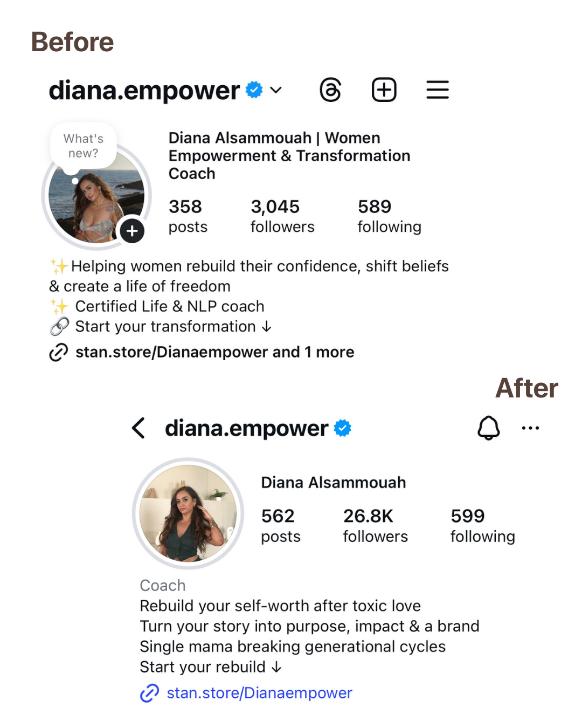582x728 pixels.
Task: View the 589 following list
Action: 389,216
